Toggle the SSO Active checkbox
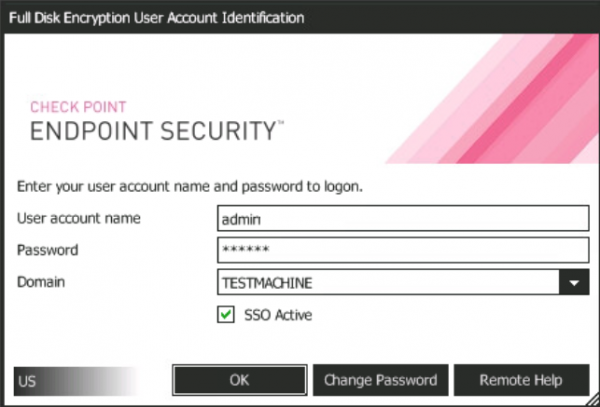Screen dimensions: 600x407 (x=226, y=315)
